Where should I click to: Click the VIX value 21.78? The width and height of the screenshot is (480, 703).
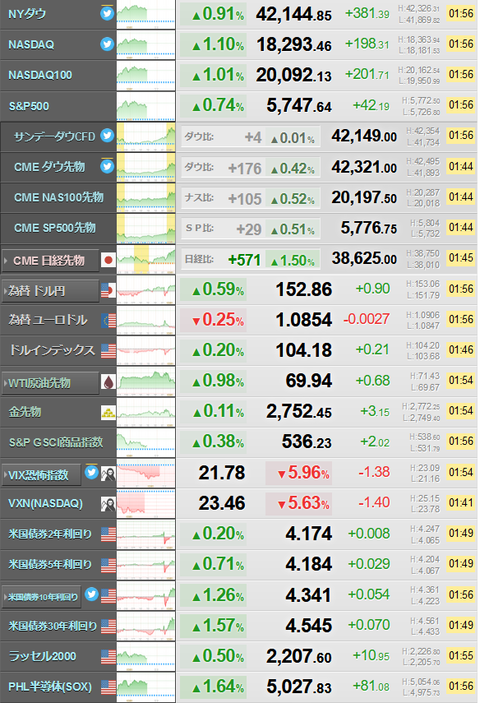tap(222, 473)
